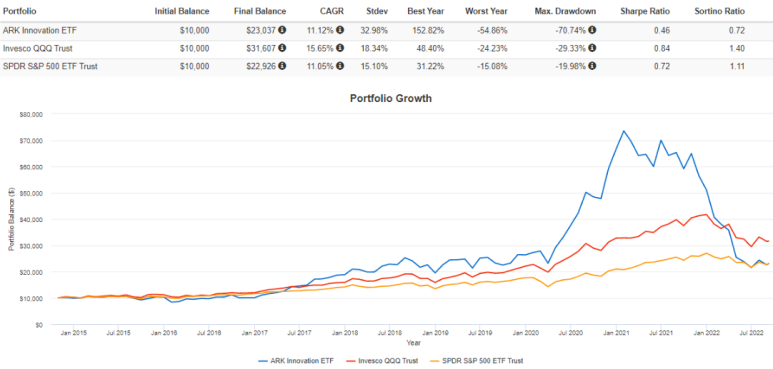
Task: Click info icon next to ARK 11.12% CAGR
Action: 340,30
